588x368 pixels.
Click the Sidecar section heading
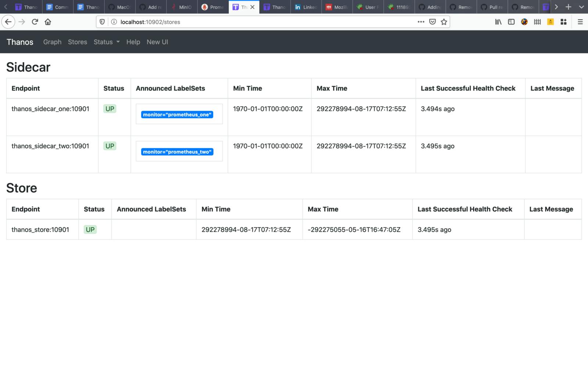pos(28,67)
